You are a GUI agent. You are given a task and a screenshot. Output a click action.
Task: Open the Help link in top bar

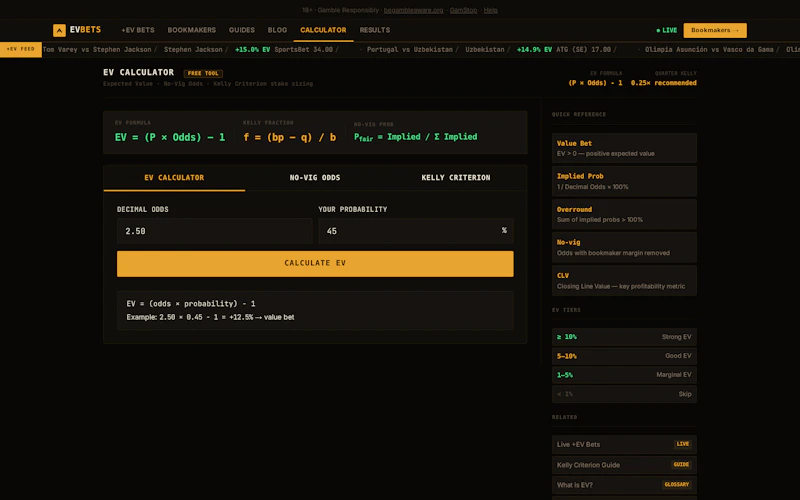pyautogui.click(x=490, y=10)
